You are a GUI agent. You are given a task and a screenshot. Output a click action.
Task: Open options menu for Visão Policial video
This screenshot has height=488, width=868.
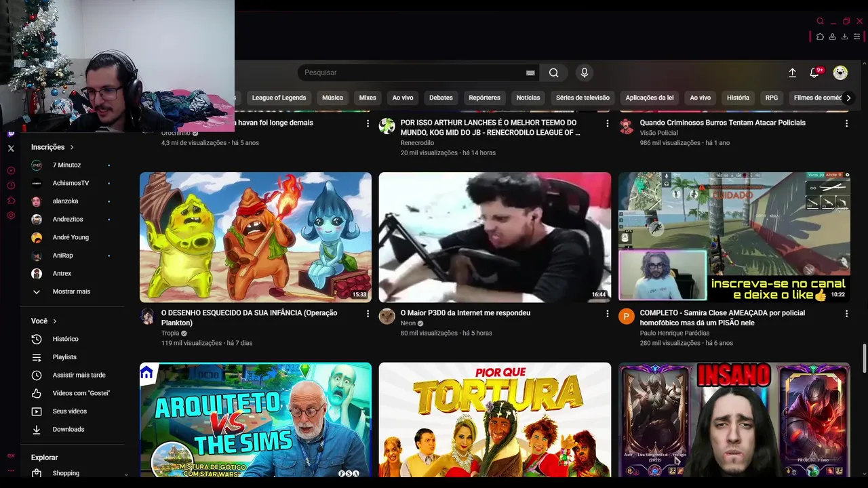tap(846, 123)
